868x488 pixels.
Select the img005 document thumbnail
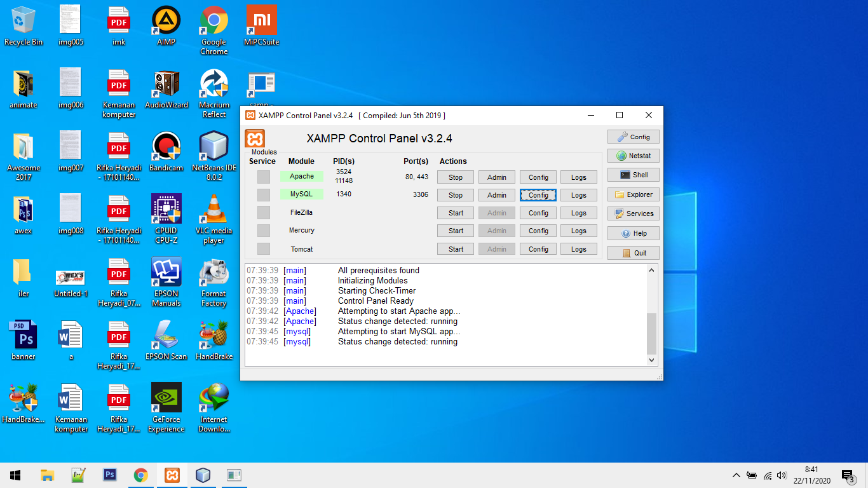point(71,27)
